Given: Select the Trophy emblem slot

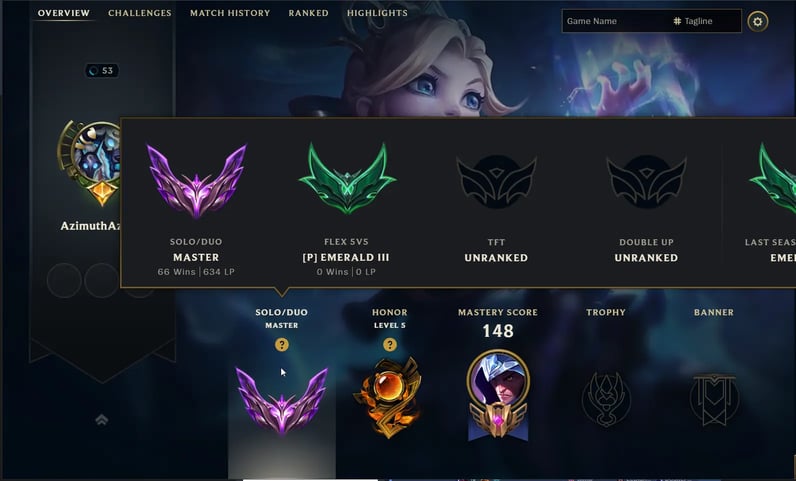Looking at the screenshot, I should [606, 399].
